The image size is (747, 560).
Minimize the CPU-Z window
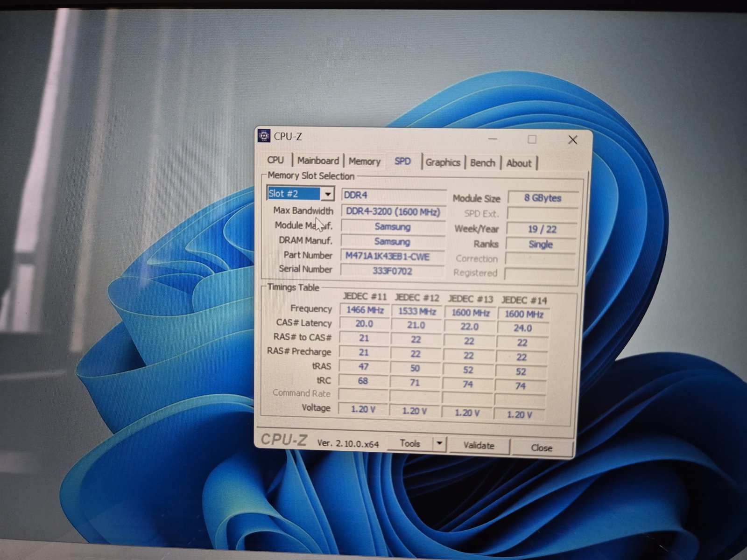tap(493, 139)
